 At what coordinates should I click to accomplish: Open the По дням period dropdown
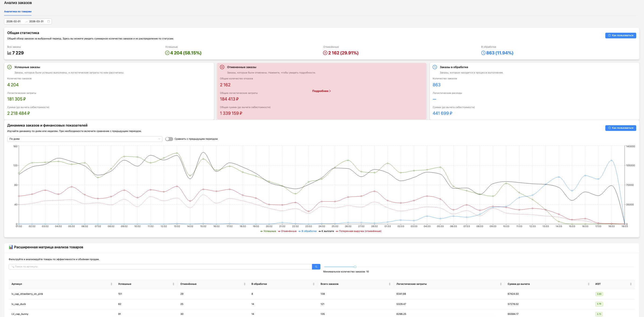pyautogui.click(x=85, y=139)
